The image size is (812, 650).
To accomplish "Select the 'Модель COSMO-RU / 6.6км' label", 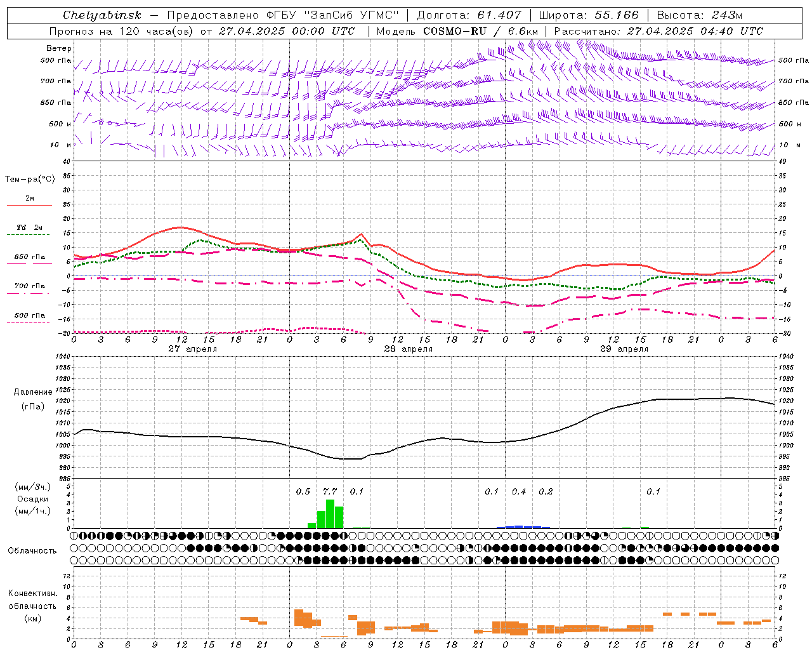I will click(x=457, y=31).
